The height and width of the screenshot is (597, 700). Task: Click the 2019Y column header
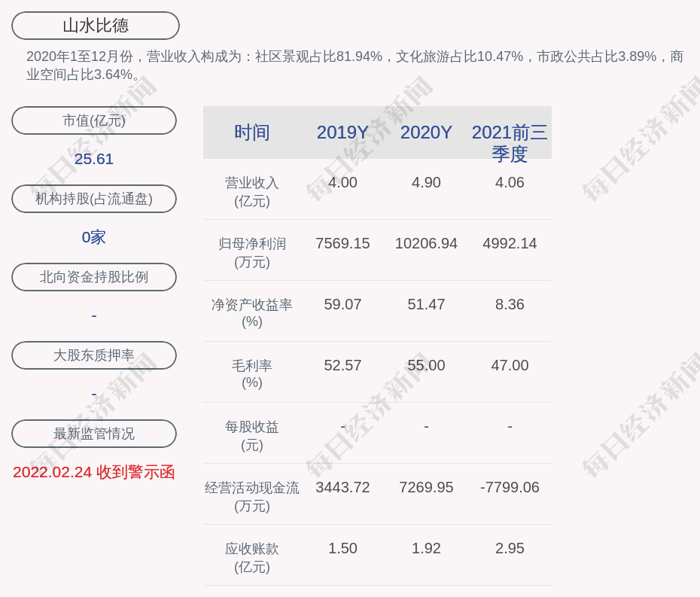pos(342,132)
